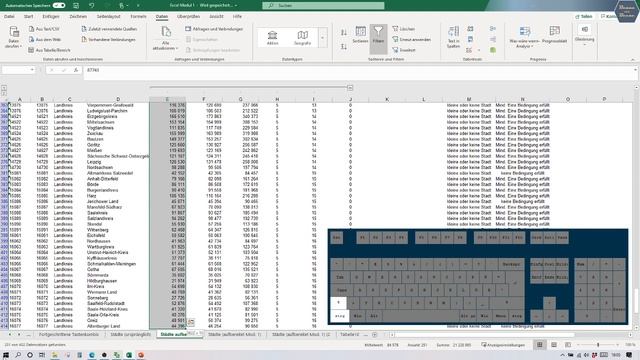Click Löschen to clear filter
640x360 pixels.
tap(404, 29)
